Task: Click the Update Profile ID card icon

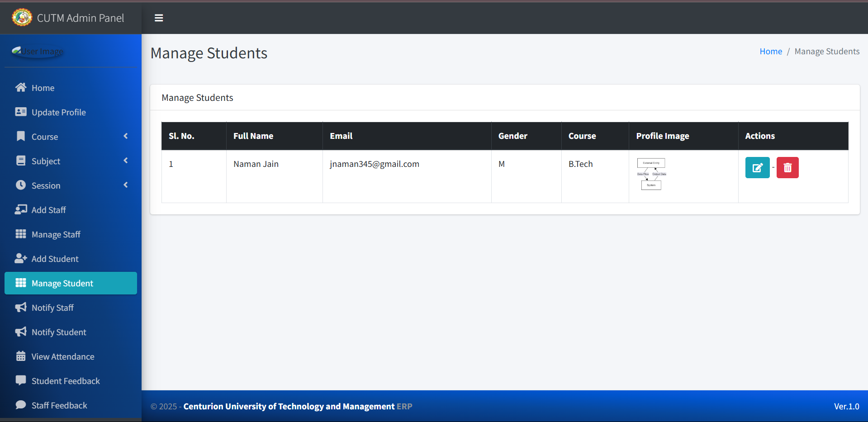Action: point(21,112)
